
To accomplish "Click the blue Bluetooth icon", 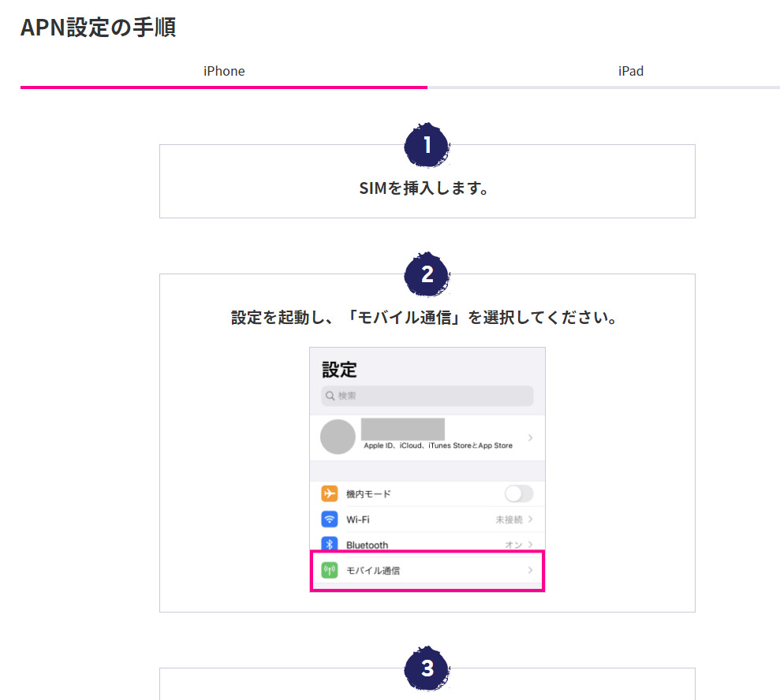I will [x=330, y=544].
